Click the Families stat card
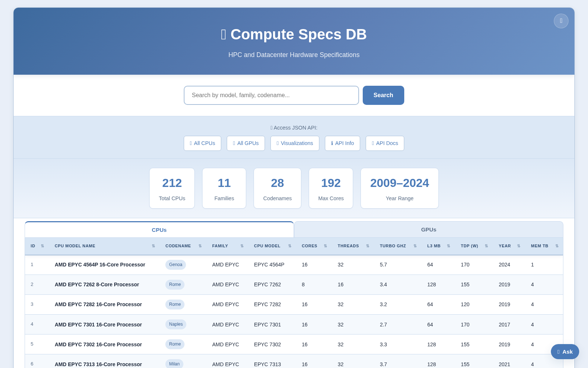588x368 pixels. point(224,188)
